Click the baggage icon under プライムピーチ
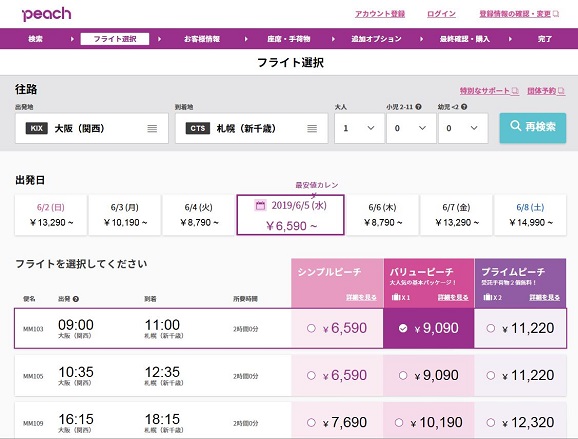 click(487, 297)
